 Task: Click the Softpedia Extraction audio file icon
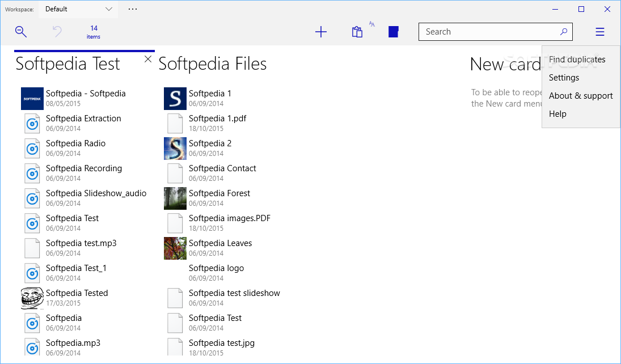coord(32,124)
